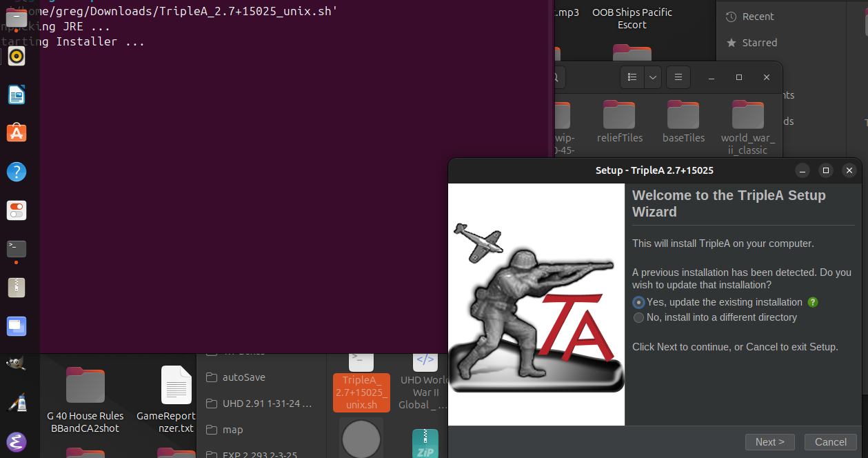
Task: Launch Emacs from the dock
Action: [17, 442]
